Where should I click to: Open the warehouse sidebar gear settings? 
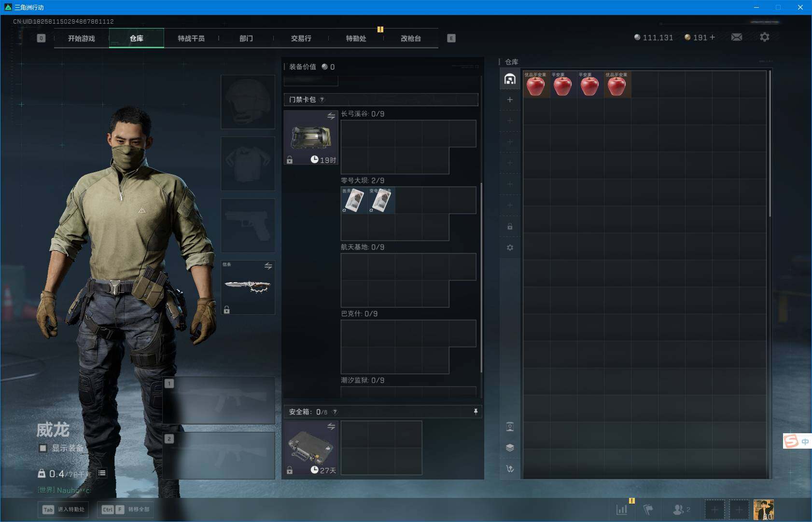pos(510,247)
